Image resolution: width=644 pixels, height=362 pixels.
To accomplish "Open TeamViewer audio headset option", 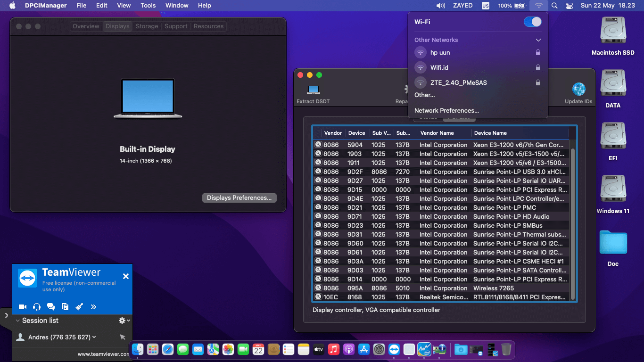I will click(37, 307).
